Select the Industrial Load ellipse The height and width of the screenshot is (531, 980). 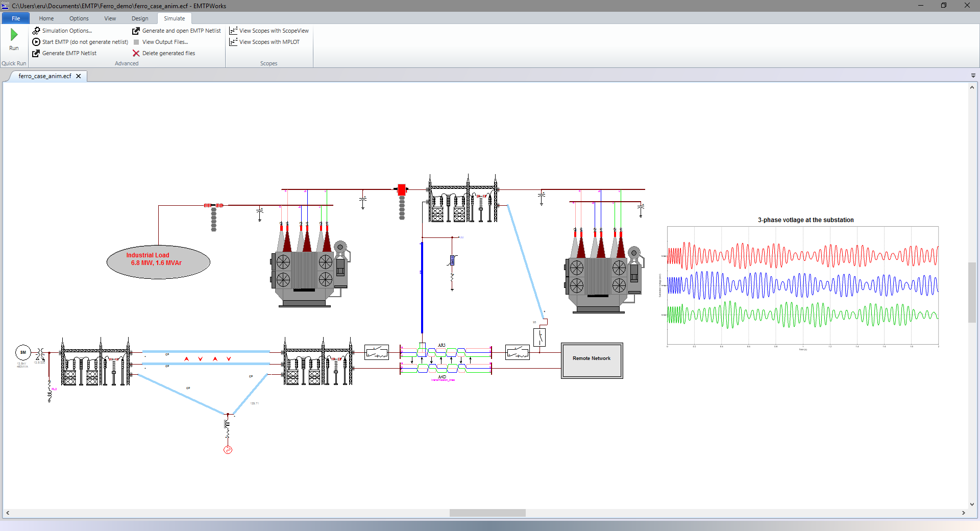[158, 262]
